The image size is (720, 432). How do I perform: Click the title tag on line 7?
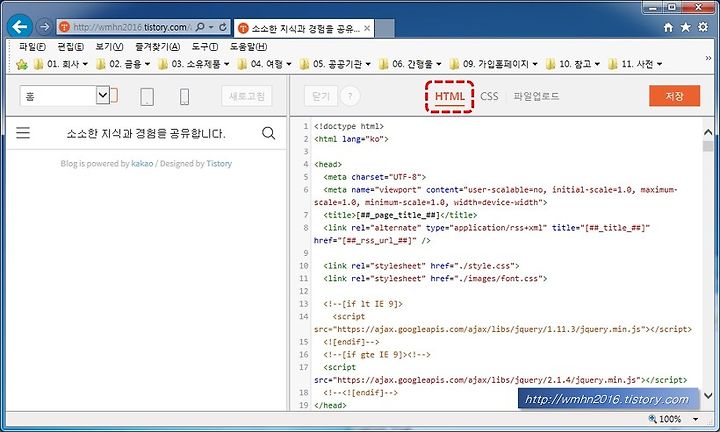tap(400, 215)
